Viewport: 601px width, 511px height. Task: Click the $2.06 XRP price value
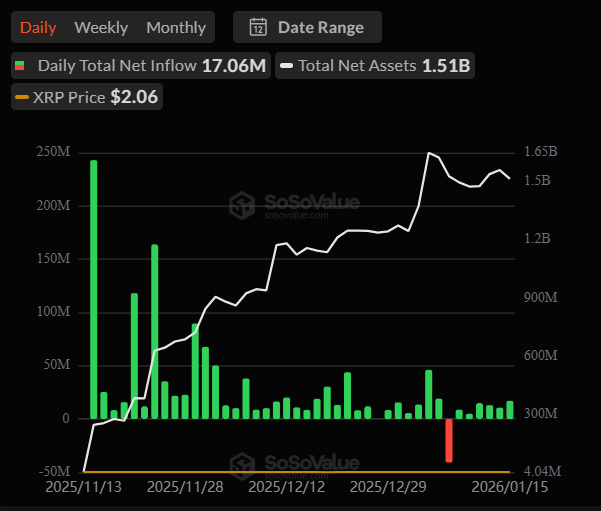(x=134, y=97)
